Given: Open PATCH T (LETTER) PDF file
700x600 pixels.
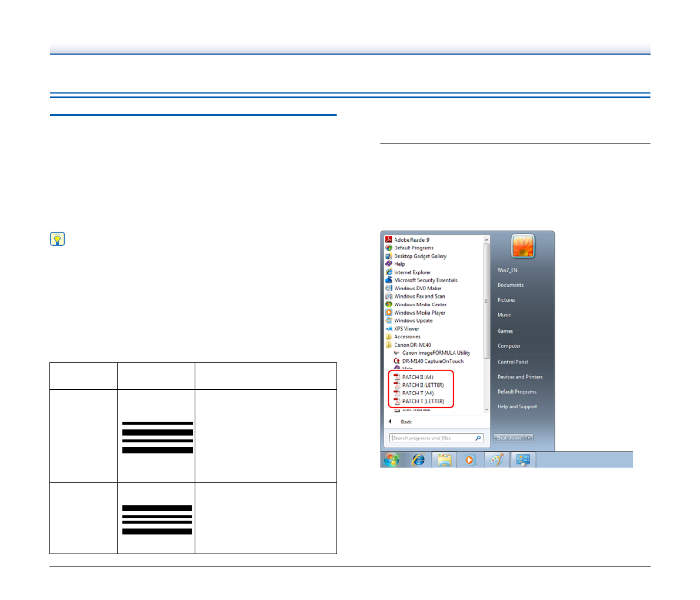Looking at the screenshot, I should click(422, 401).
